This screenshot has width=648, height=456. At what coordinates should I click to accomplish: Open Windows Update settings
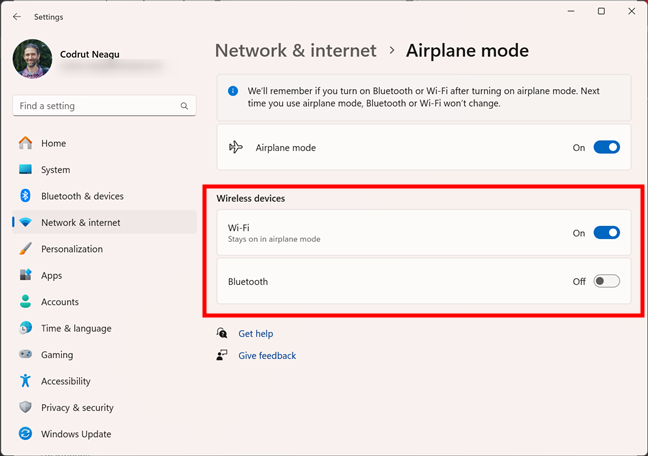coord(104,434)
